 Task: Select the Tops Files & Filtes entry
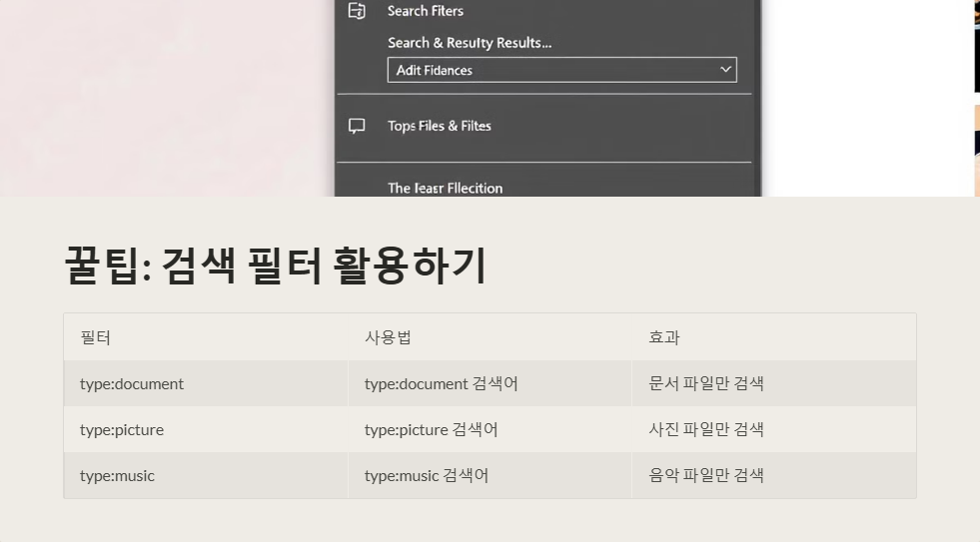tap(440, 126)
